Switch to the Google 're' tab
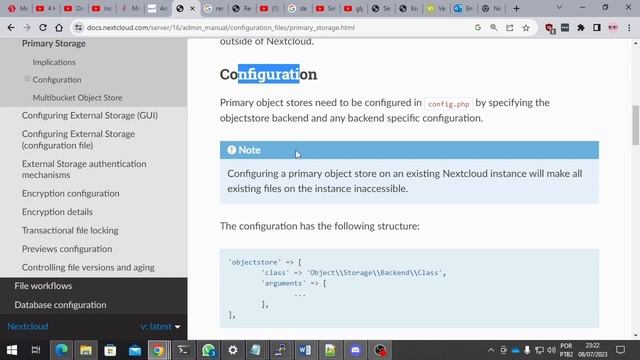The image size is (640, 360). [213, 8]
